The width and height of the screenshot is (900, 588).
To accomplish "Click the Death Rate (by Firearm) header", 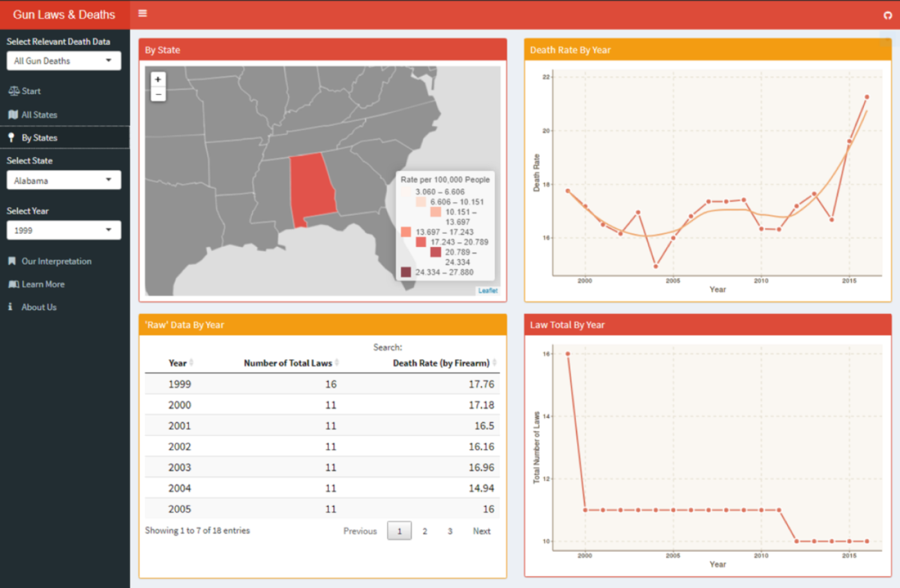I will click(441, 363).
